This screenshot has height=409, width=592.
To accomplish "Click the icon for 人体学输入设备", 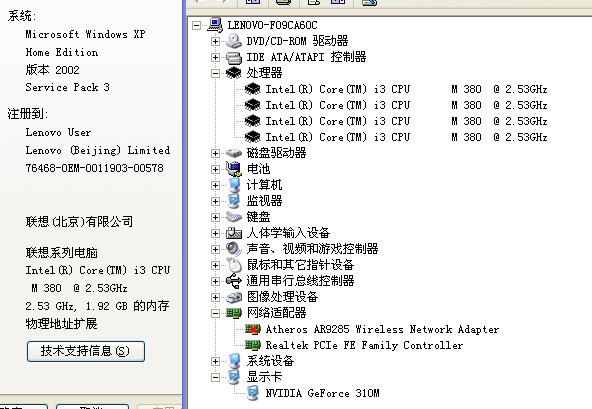I will click(x=234, y=233).
